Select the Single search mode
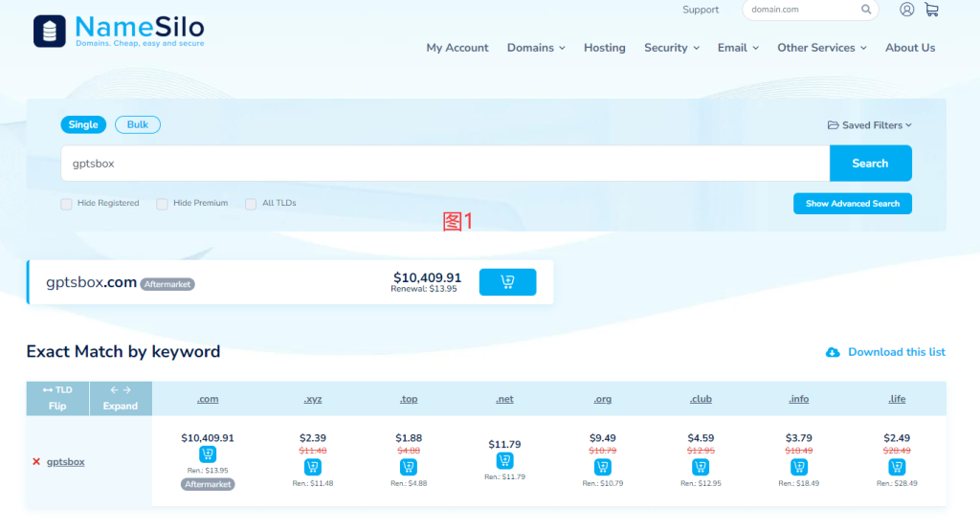 83,124
